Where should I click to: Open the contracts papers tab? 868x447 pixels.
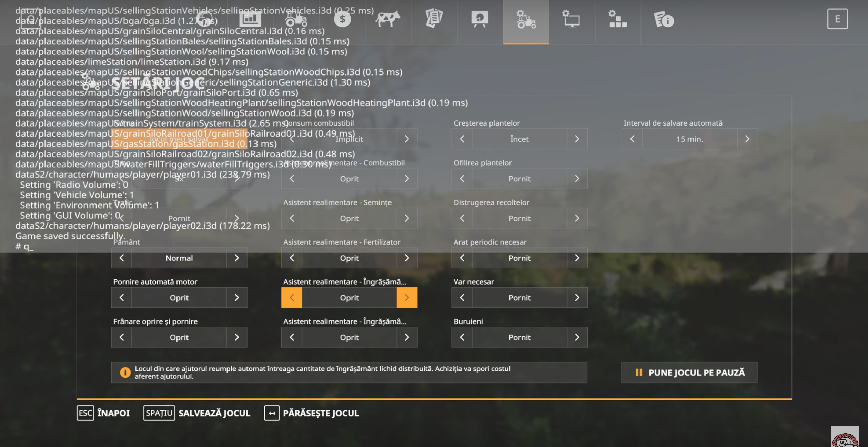tap(434, 19)
